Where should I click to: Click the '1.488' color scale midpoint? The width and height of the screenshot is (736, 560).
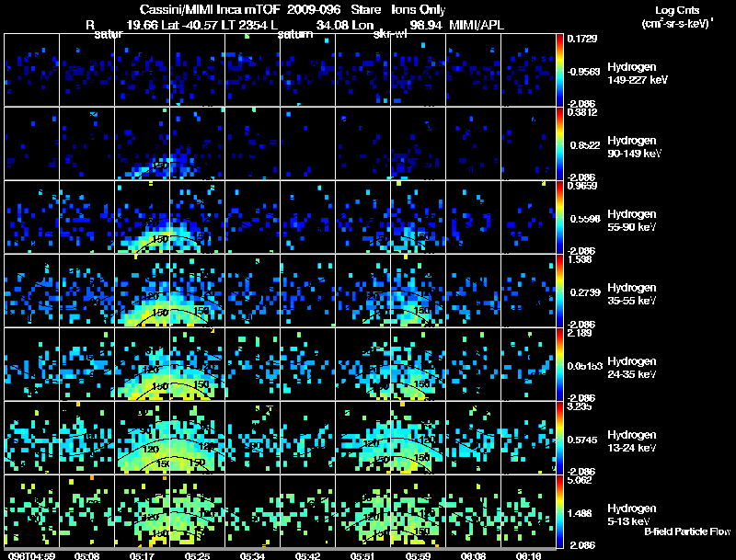click(581, 514)
